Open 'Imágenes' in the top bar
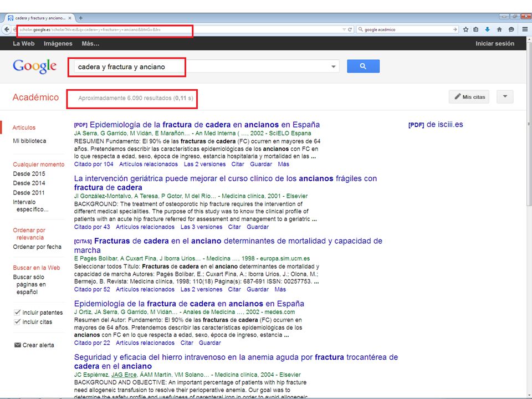Viewport: 532px width, 399px height. [x=58, y=43]
